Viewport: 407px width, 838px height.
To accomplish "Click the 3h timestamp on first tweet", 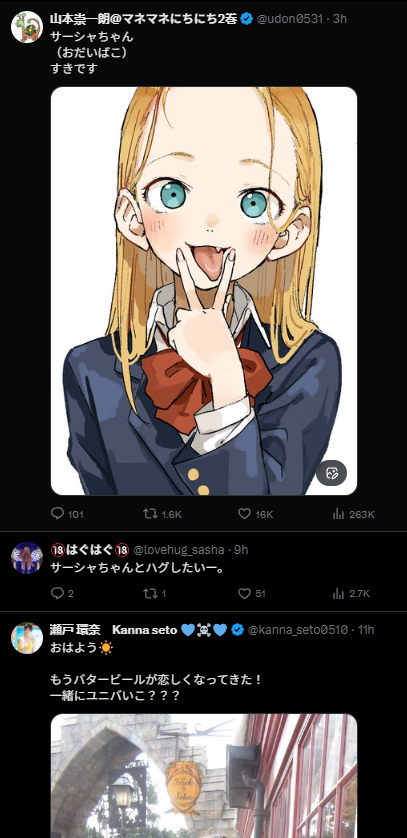I will tap(340, 19).
